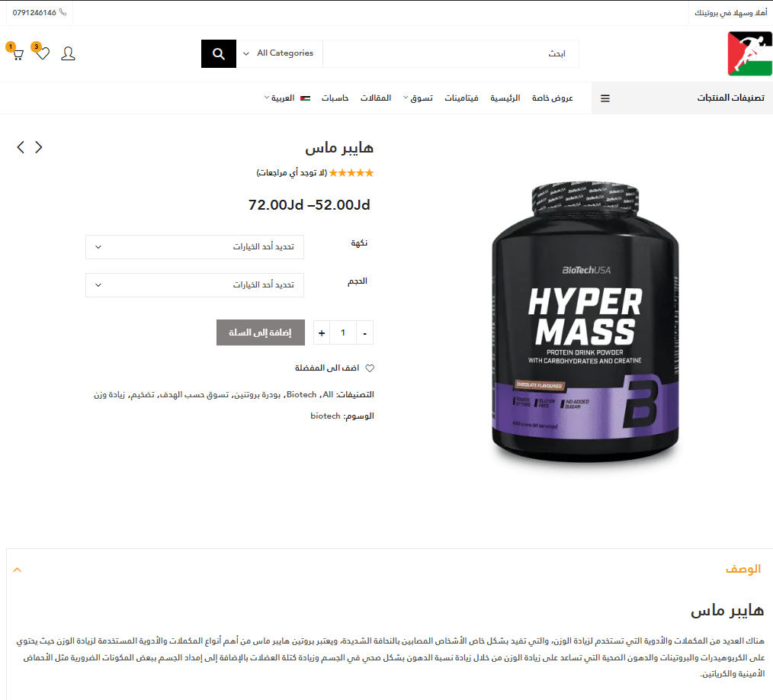
Task: Open the wishlist heart icon in header
Action: [43, 53]
